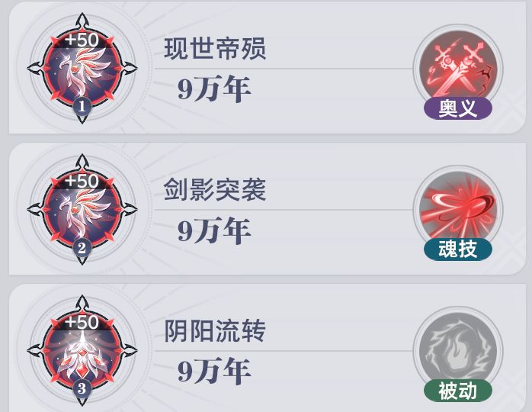Select the green 被动 label
532x412 pixels.
(x=458, y=391)
